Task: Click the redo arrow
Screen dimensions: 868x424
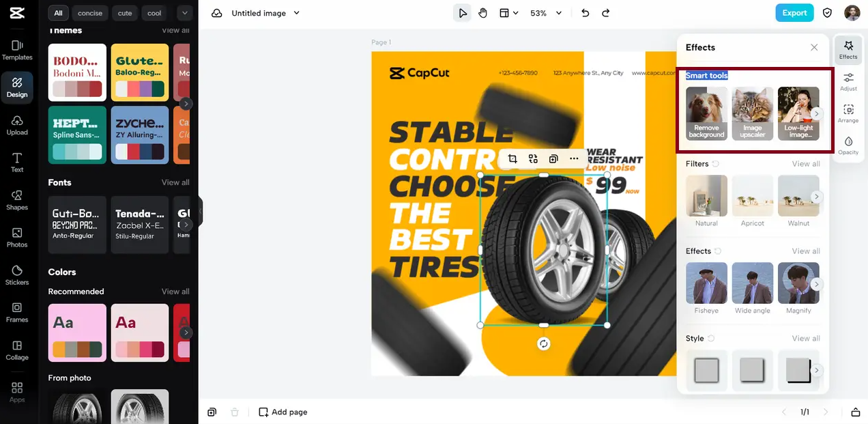Action: coord(605,13)
